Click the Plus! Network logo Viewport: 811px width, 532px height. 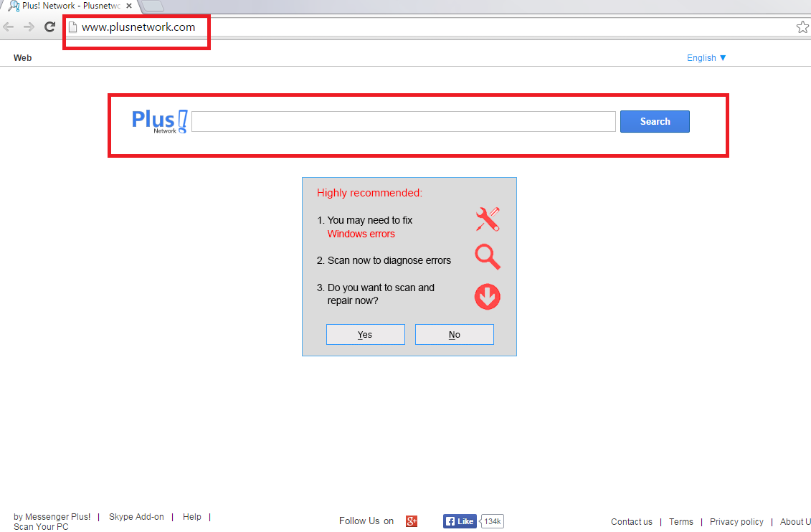tap(159, 121)
